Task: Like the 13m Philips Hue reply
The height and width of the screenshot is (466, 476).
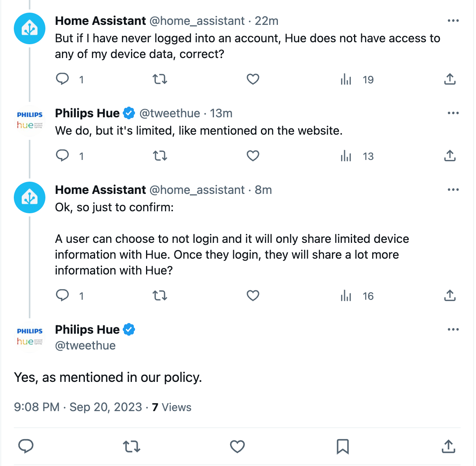Action: (253, 156)
